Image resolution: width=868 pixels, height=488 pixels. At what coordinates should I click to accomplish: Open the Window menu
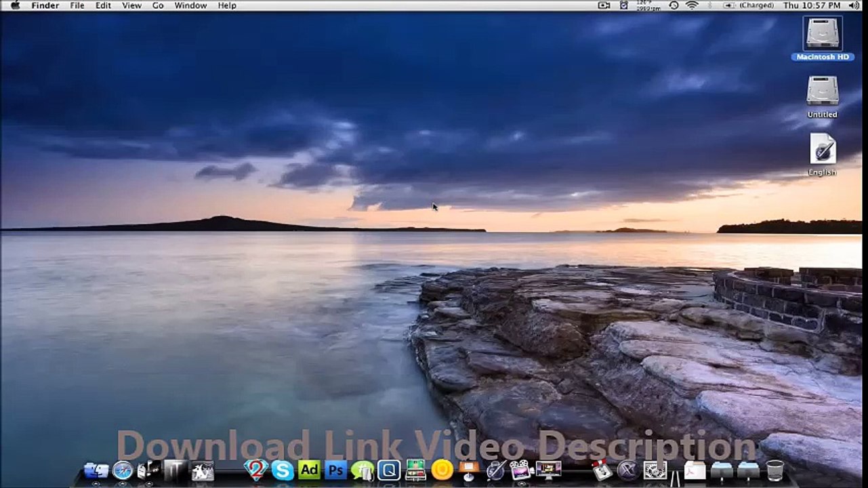tap(190, 5)
